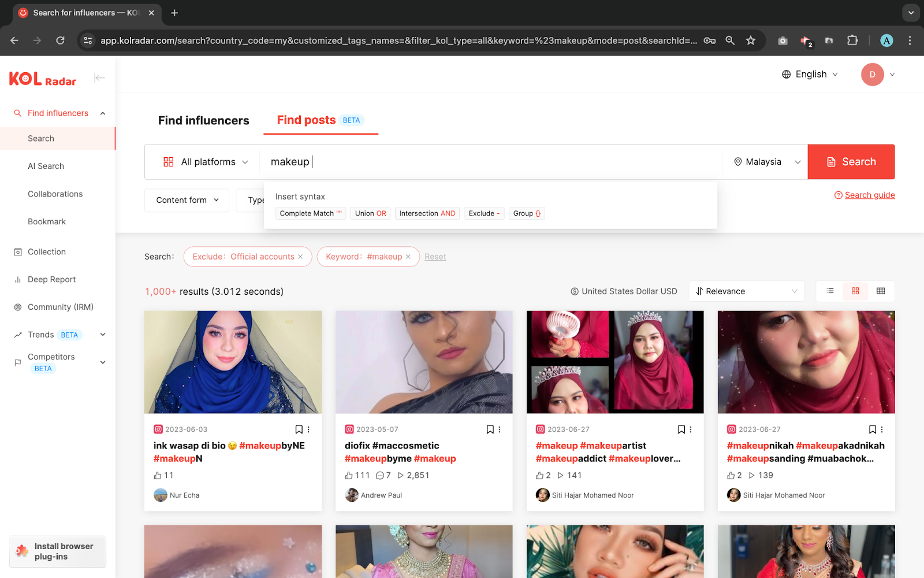Open the Relevance sort dropdown
The height and width of the screenshot is (578, 924).
pos(746,291)
